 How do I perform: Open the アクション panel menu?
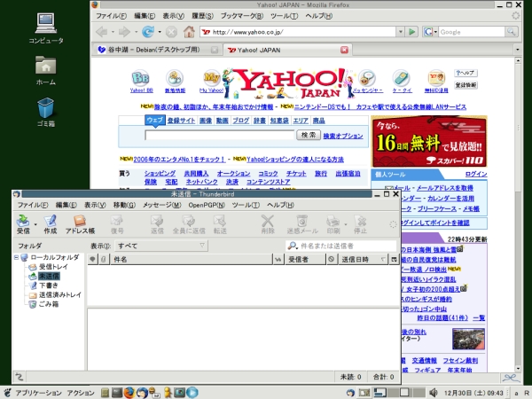point(81,393)
